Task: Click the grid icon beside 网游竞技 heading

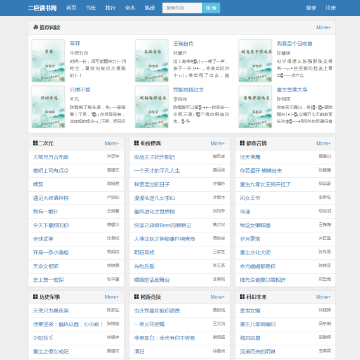Action: tap(136, 297)
